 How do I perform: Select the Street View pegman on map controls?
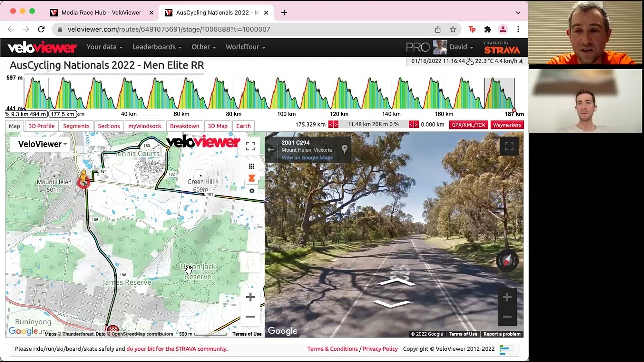pos(250,262)
